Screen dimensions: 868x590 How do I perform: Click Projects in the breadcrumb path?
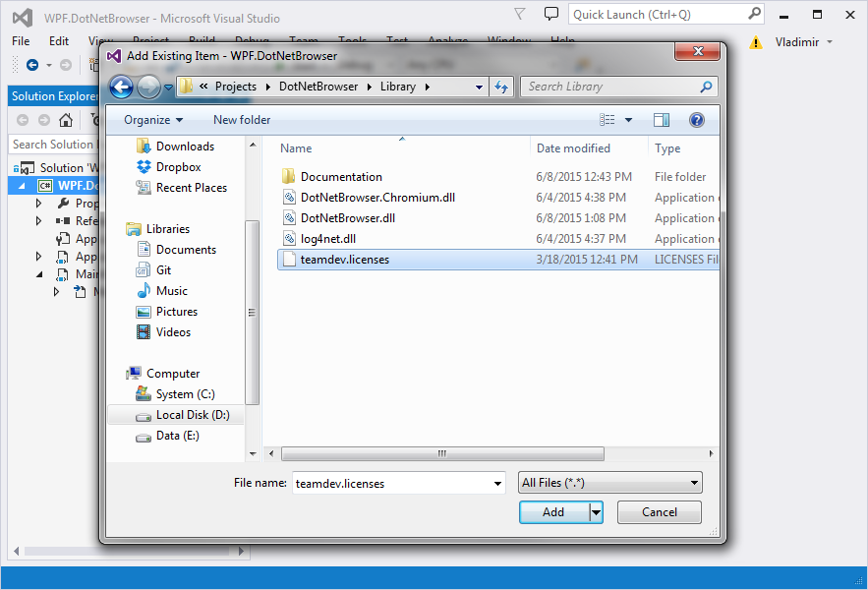(x=236, y=87)
